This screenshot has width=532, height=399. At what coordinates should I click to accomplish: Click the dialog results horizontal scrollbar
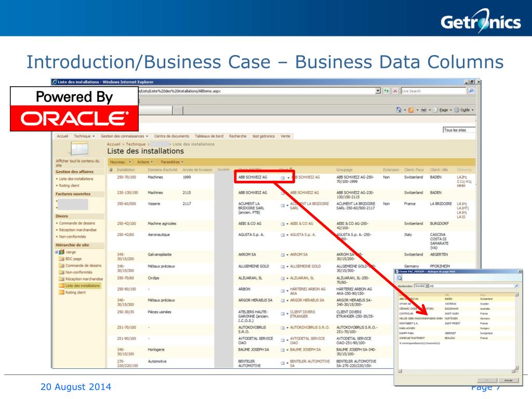click(x=456, y=371)
